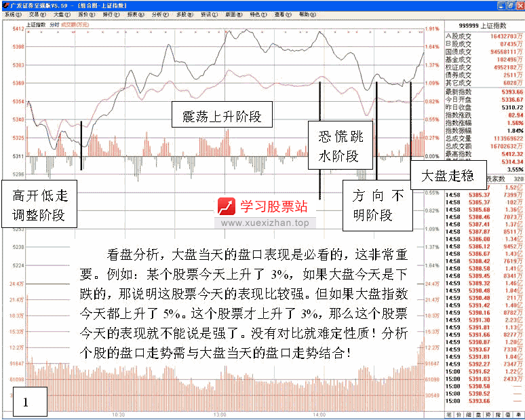Click the 指数振幅 value 1.84%
Viewport: 525px width, 420px height.
(515, 131)
